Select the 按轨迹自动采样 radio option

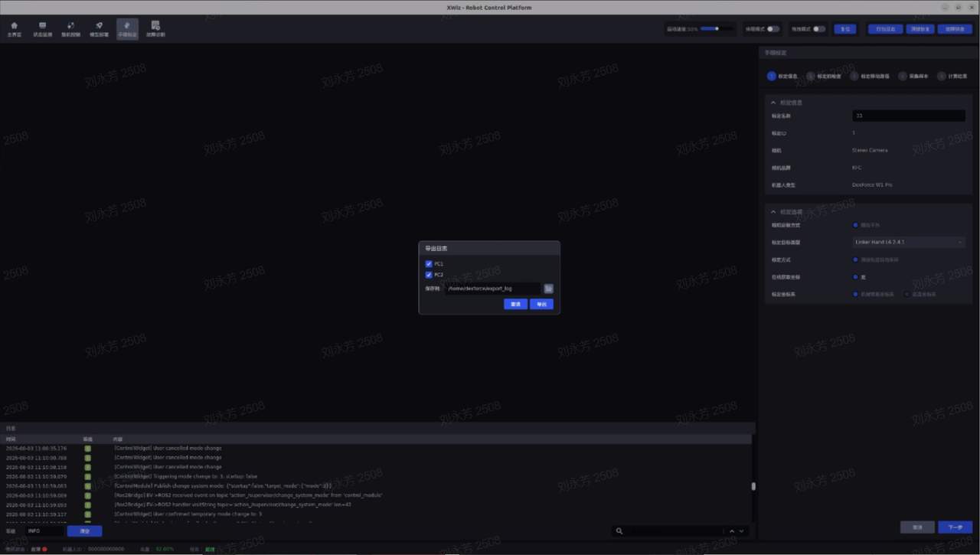pyautogui.click(x=855, y=260)
